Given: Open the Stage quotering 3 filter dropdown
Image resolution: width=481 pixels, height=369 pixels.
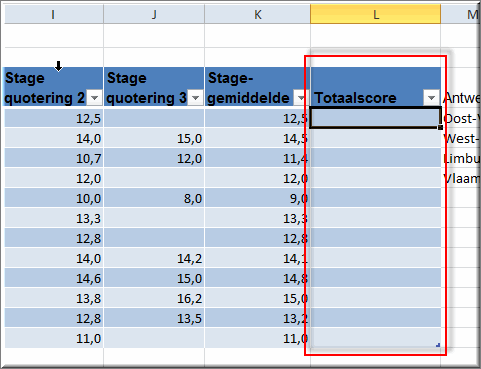Looking at the screenshot, I should [195, 98].
